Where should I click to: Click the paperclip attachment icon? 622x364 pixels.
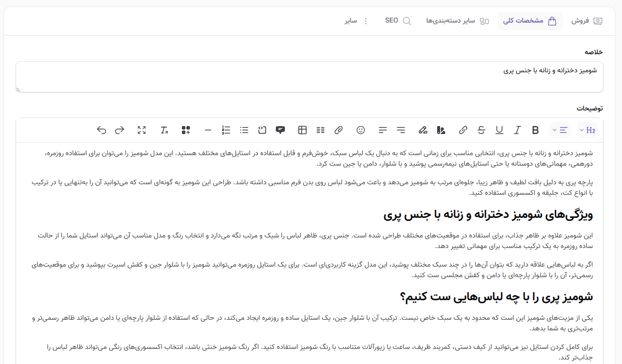pyautogui.click(x=339, y=130)
